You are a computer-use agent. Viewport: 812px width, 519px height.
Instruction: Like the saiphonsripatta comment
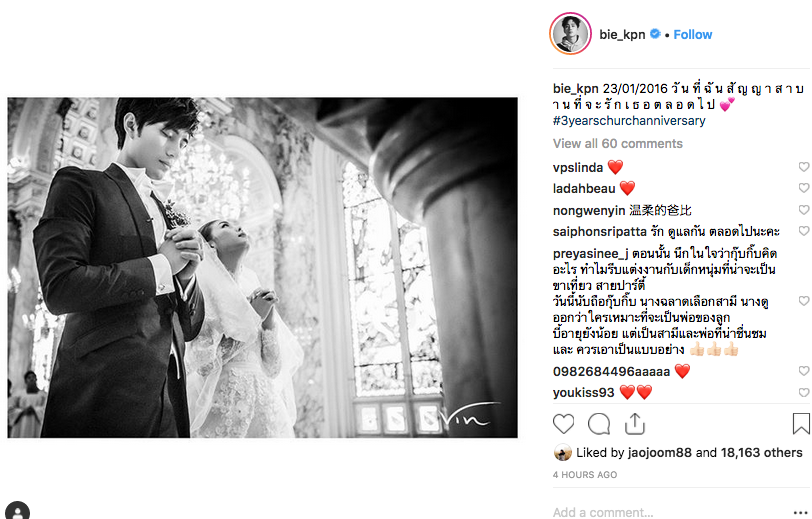804,231
